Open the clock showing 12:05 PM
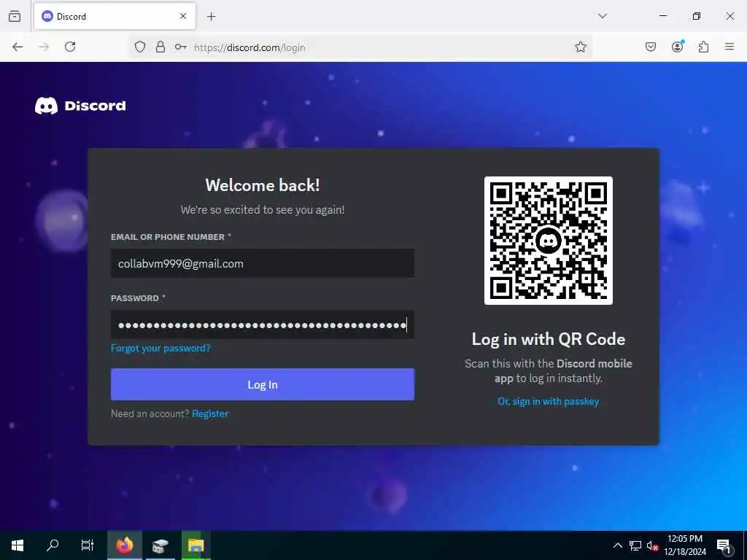 (x=685, y=545)
